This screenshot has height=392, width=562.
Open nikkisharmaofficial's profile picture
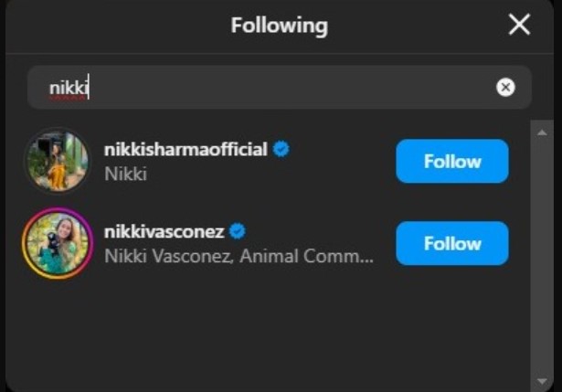coord(57,162)
